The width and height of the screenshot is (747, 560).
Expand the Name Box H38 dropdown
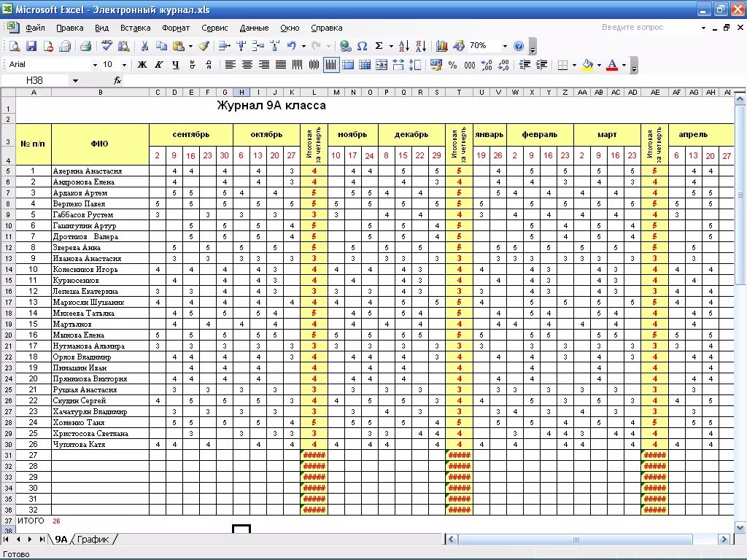pos(75,81)
